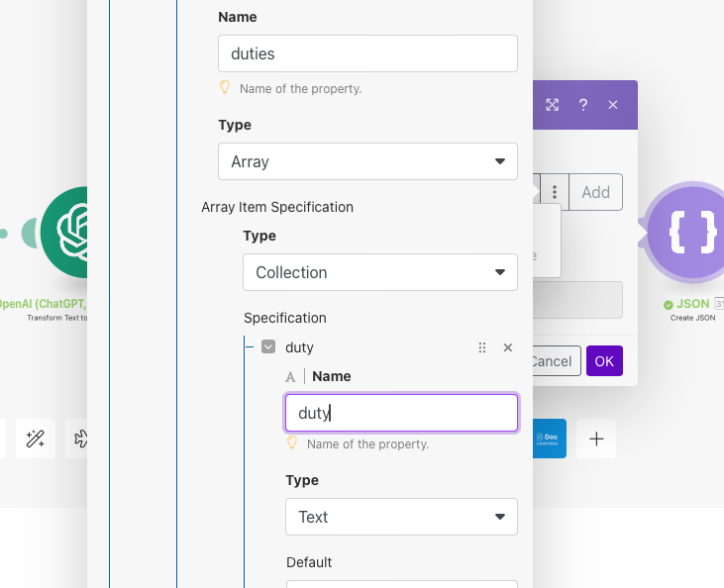
Task: Open the magic wand auto-align tool
Action: 37,439
